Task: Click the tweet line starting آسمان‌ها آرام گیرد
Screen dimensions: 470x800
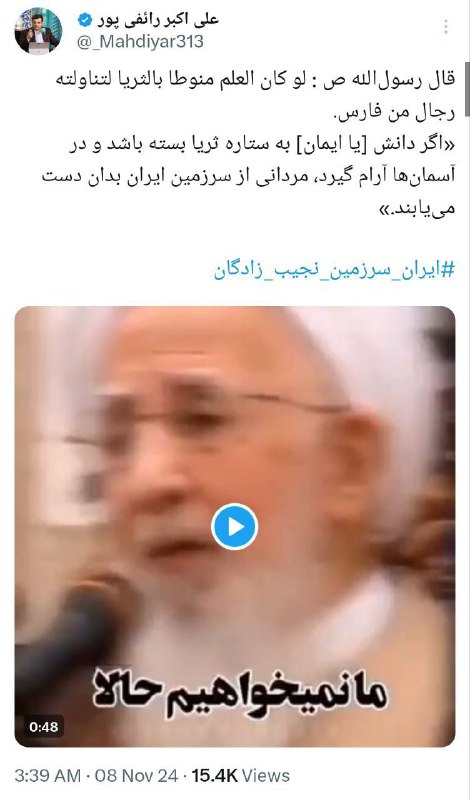Action: click(x=248, y=176)
